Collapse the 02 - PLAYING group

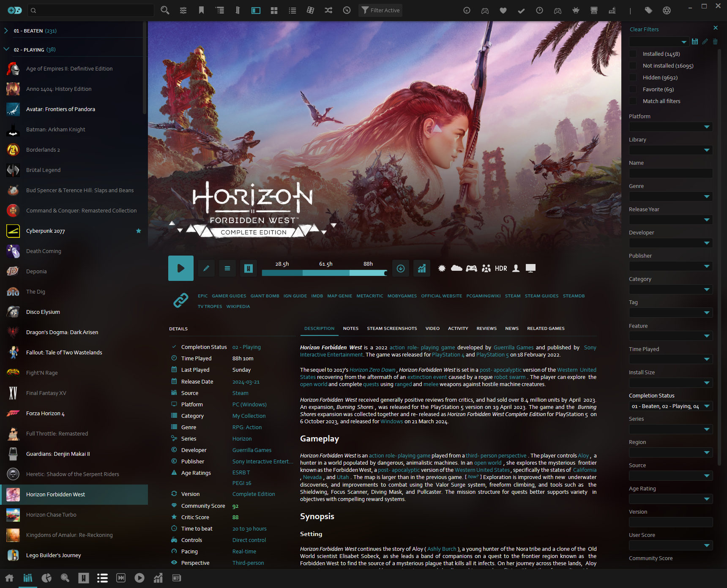[6, 49]
